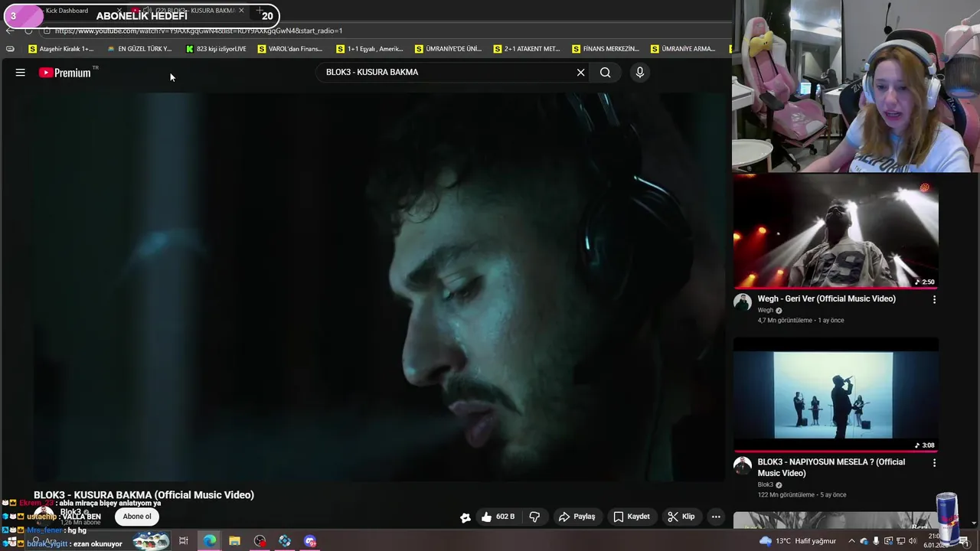980x551 pixels.
Task: Open a new browser tab with plus
Action: [x=260, y=11]
